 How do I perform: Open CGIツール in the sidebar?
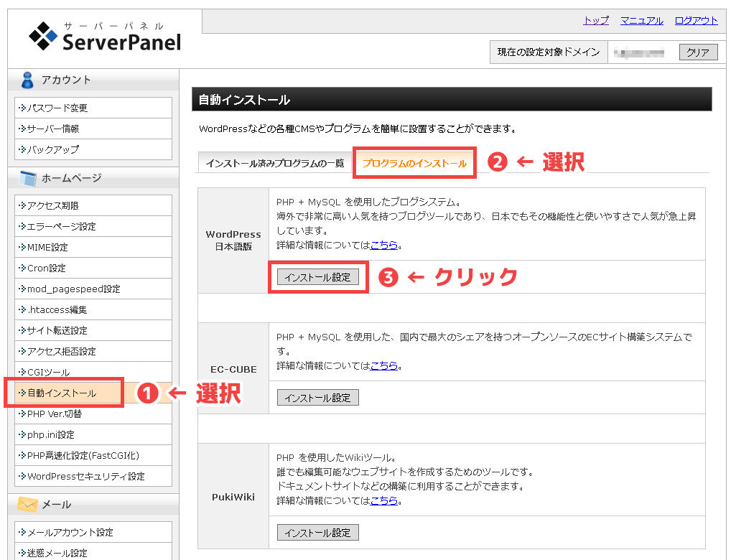pyautogui.click(x=93, y=372)
